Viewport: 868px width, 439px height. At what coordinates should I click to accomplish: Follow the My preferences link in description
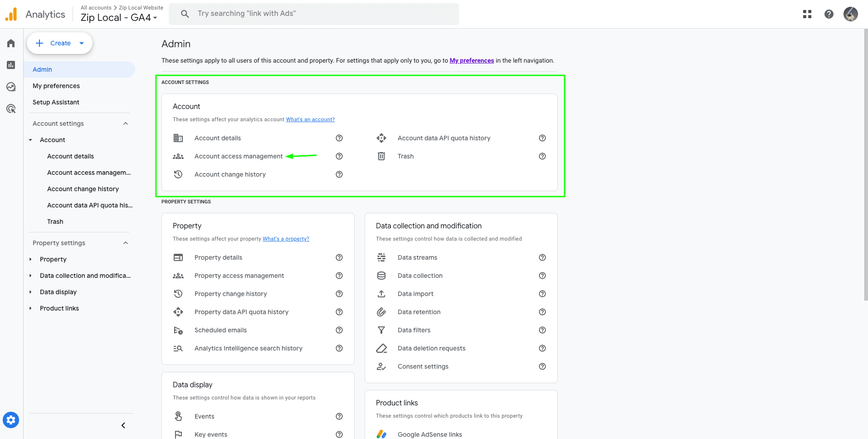[x=472, y=60]
